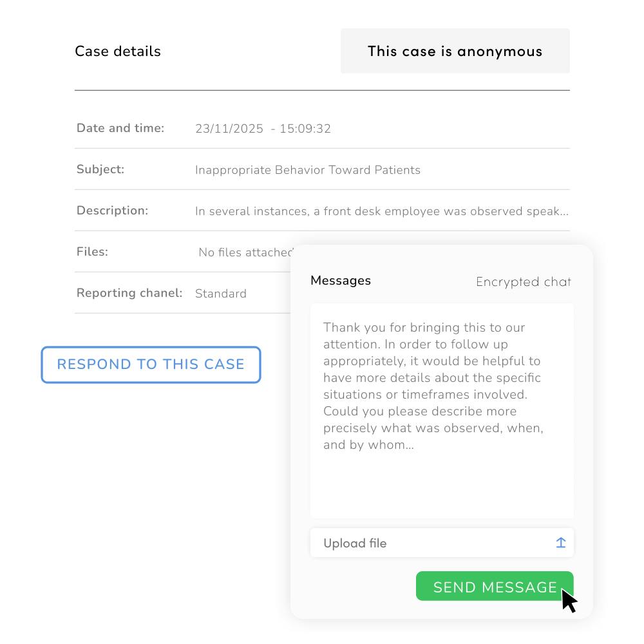Click the Case details heading

118,52
